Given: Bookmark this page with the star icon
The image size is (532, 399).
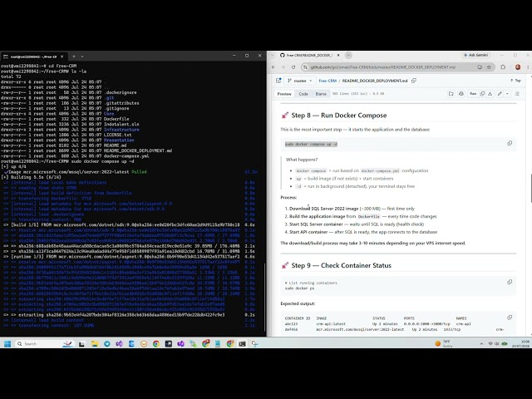Looking at the screenshot, I should click(x=489, y=67).
